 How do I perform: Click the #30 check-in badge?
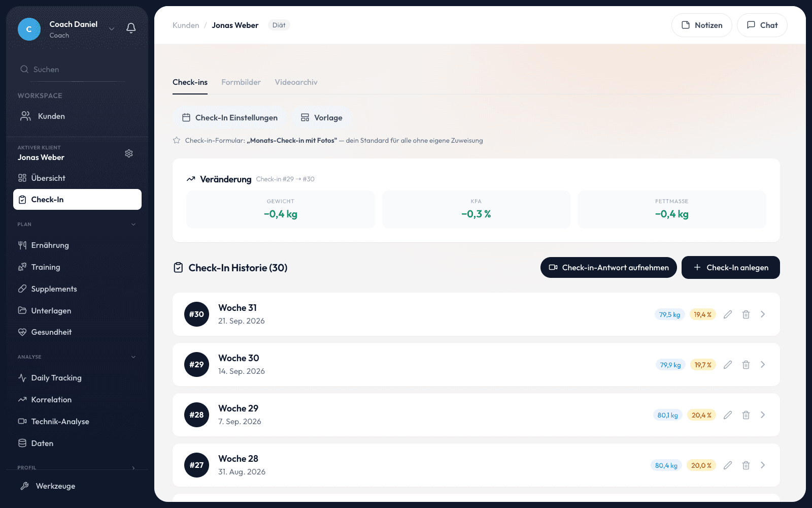[x=196, y=314]
